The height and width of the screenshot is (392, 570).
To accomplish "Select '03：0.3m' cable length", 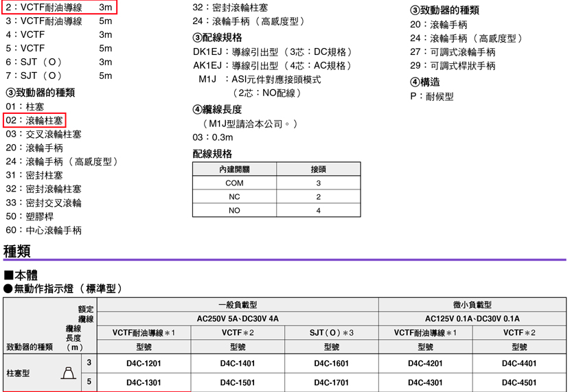I will (x=213, y=138).
